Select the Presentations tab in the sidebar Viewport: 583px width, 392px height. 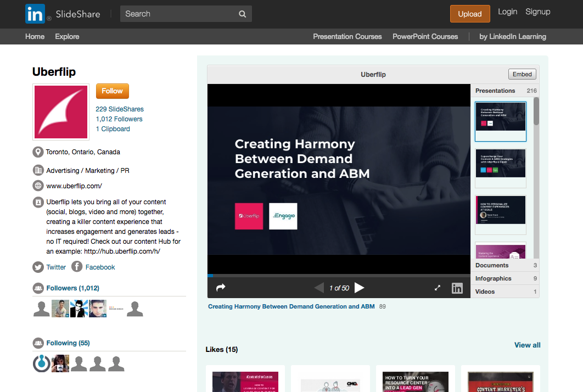505,91
